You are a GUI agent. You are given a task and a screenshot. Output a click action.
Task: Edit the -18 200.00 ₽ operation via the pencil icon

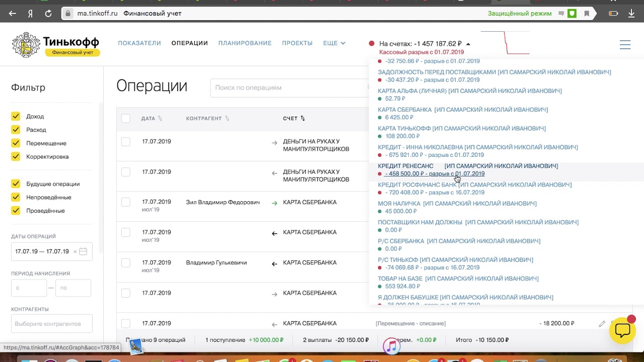(x=602, y=324)
